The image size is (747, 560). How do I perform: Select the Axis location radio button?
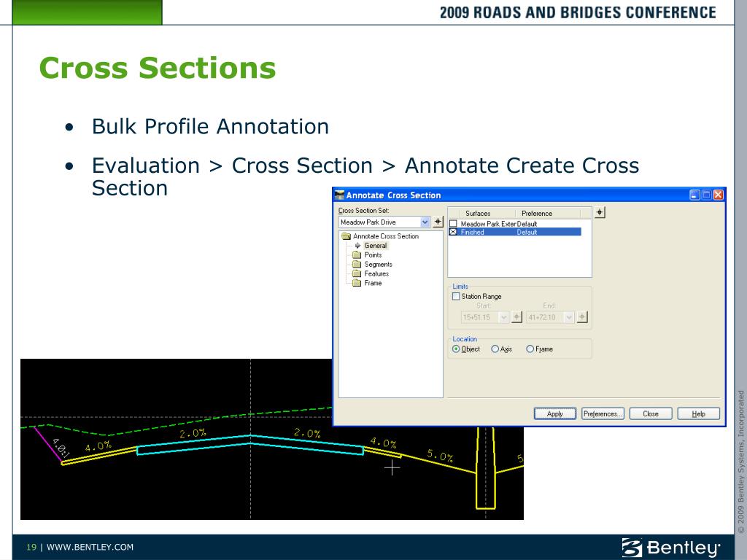495,349
